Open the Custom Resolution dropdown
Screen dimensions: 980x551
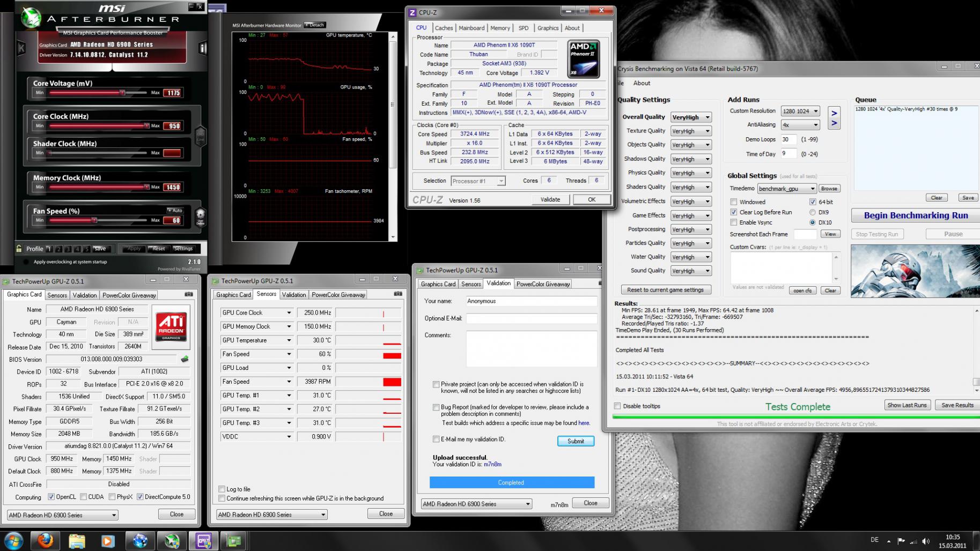(800, 111)
